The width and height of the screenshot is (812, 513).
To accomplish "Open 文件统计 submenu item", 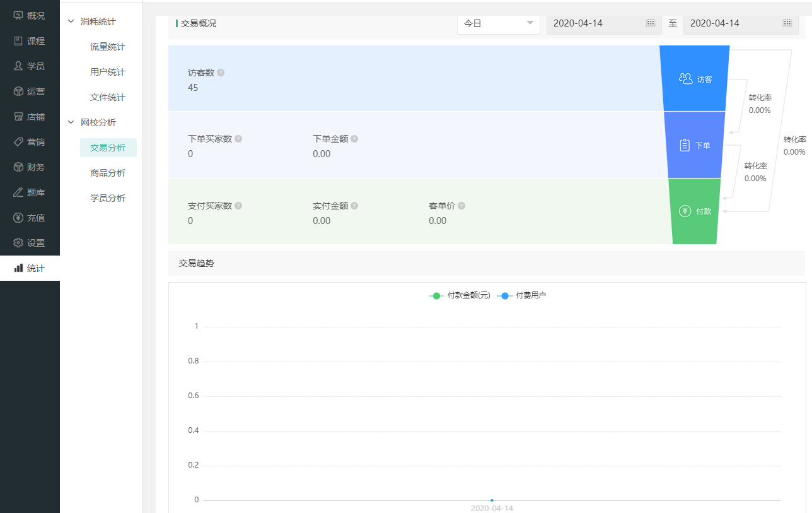I will [x=108, y=97].
